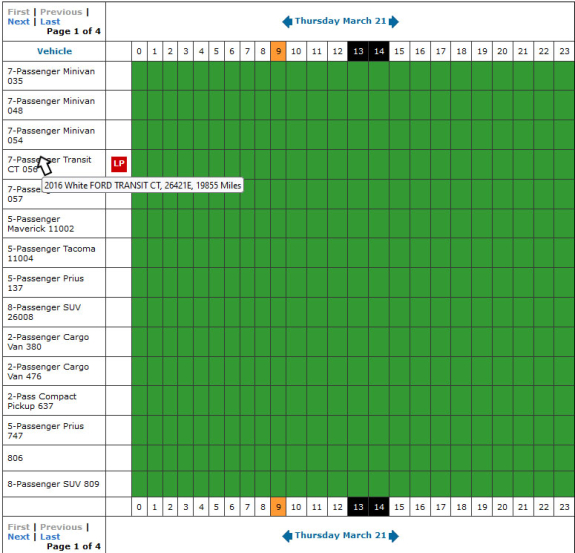
Task: Select hour 0 in top header
Action: (x=139, y=51)
